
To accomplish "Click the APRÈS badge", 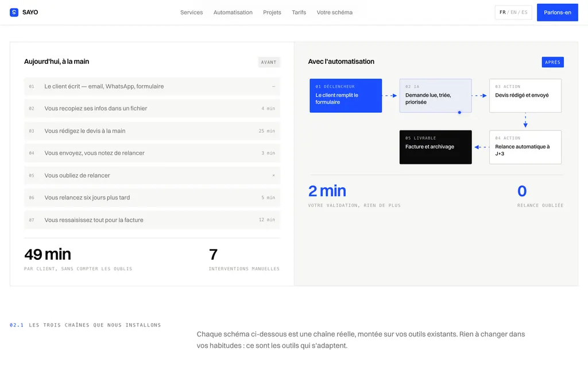I will click(552, 62).
